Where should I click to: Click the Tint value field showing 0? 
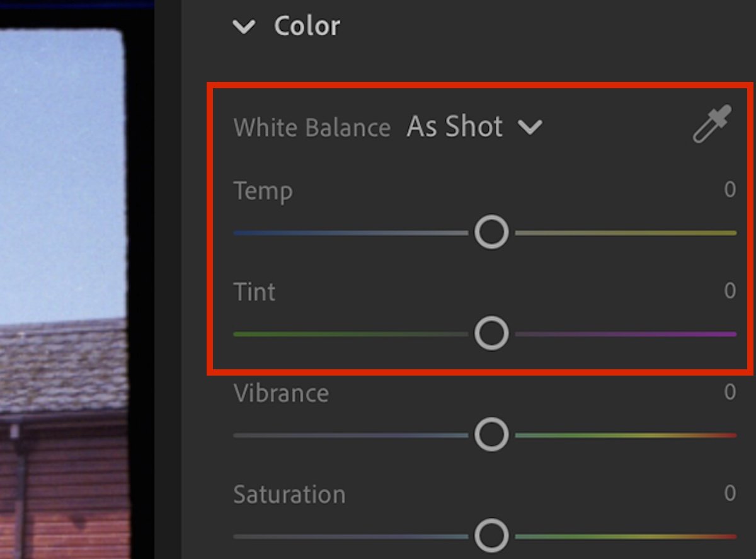coord(730,291)
